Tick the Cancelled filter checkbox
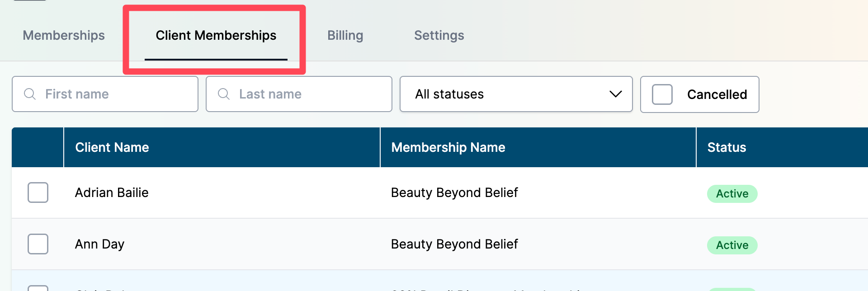The width and height of the screenshot is (868, 291). [662, 94]
